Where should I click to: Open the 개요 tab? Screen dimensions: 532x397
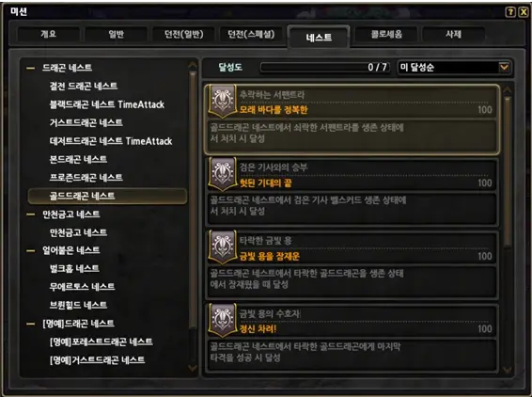coord(49,34)
